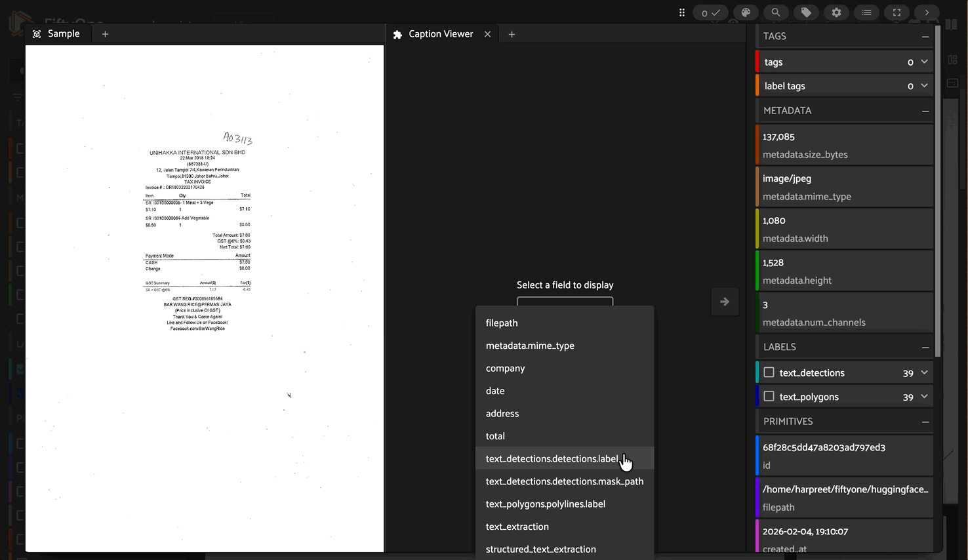This screenshot has height=560, width=968.
Task: Select the text_extraction field option
Action: point(565,527)
